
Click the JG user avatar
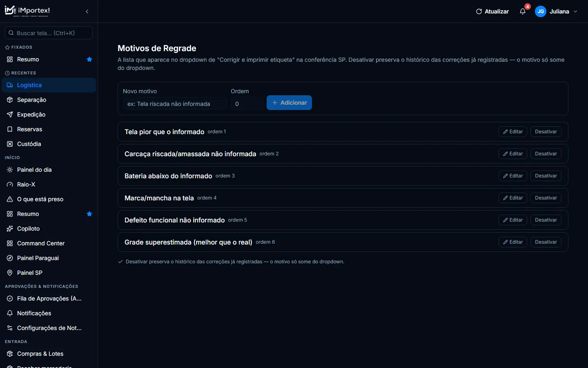[541, 11]
